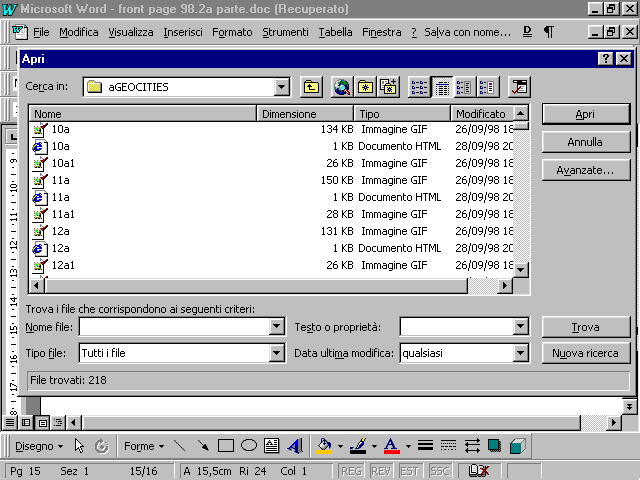Open Dash Style options icon
The width and height of the screenshot is (640, 480).
tap(448, 446)
